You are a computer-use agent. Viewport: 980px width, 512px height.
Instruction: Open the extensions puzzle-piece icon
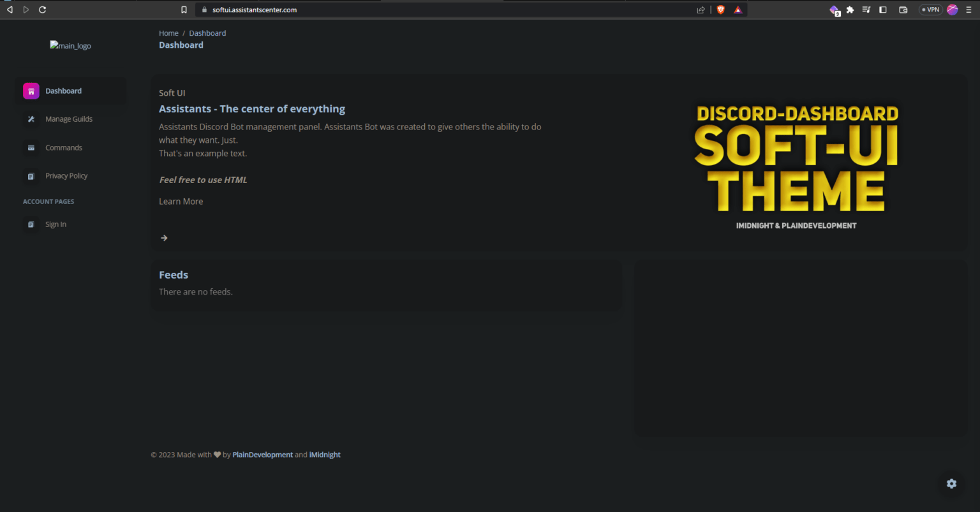tap(849, 9)
